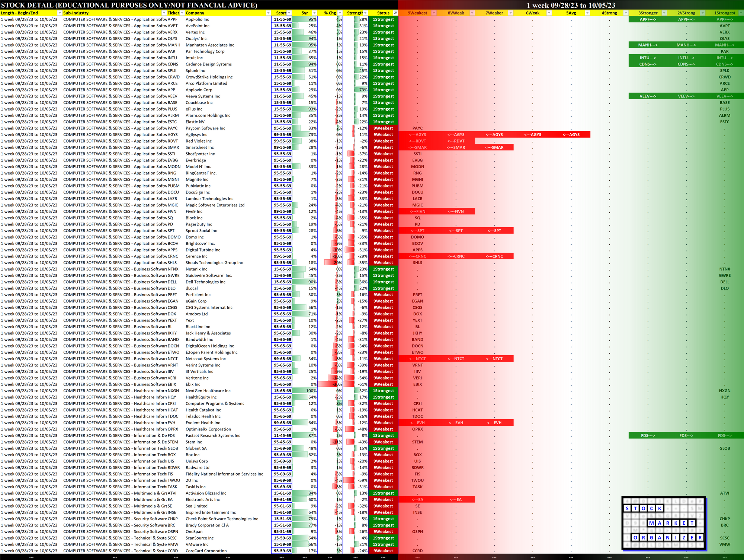Select the AppFolio Inc company cell
The height and width of the screenshot is (560, 744).
197,19
